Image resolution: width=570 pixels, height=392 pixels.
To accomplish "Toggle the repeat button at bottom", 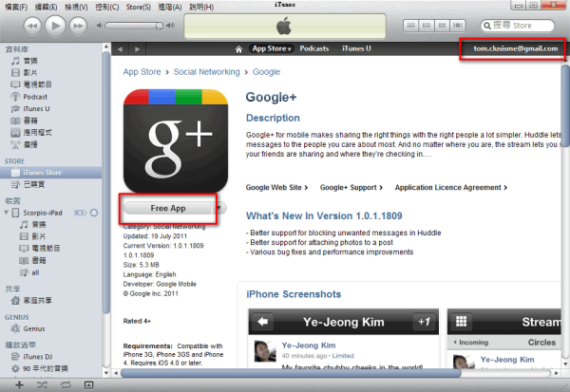I will [66, 385].
